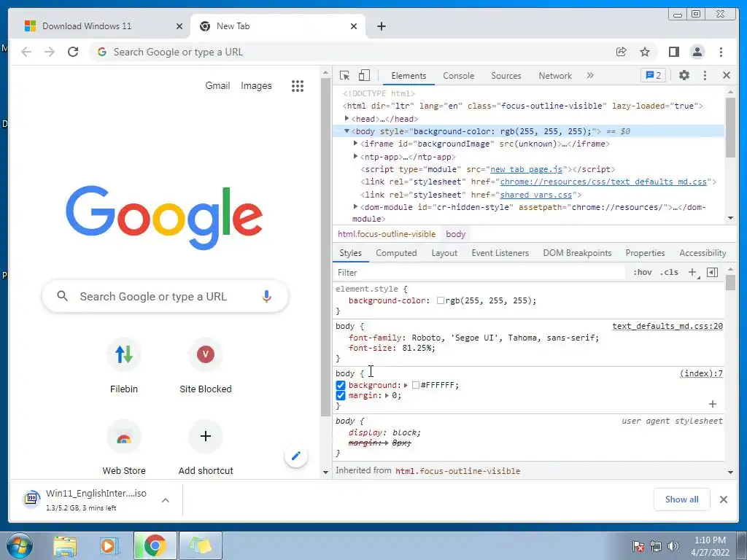Click the Show all downloads button
747x560 pixels.
tap(681, 499)
